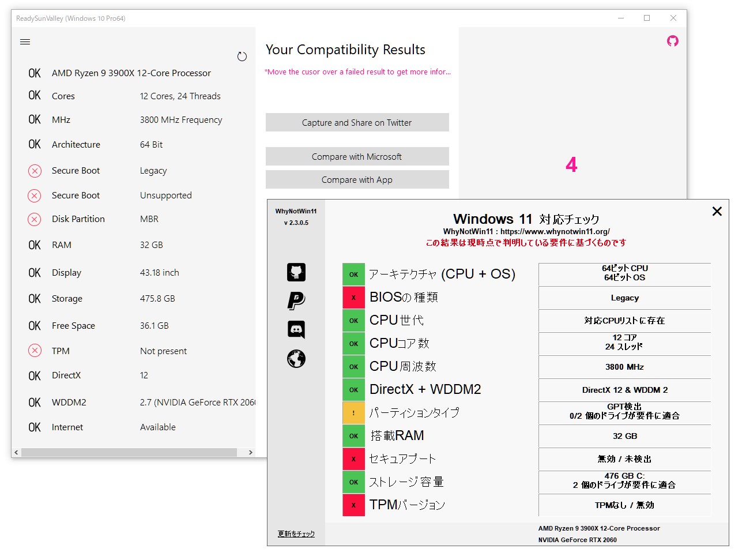This screenshot has height=560, width=746.
Task: Click the "64 Bit" architecture value
Action: [152, 145]
